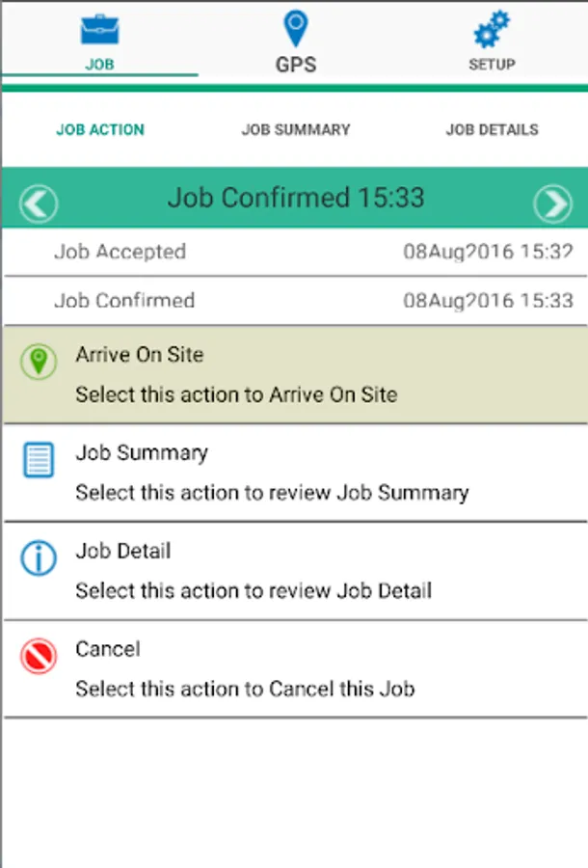The image size is (588, 868).
Task: Select the SETUP label in the top navigation
Action: click(492, 65)
